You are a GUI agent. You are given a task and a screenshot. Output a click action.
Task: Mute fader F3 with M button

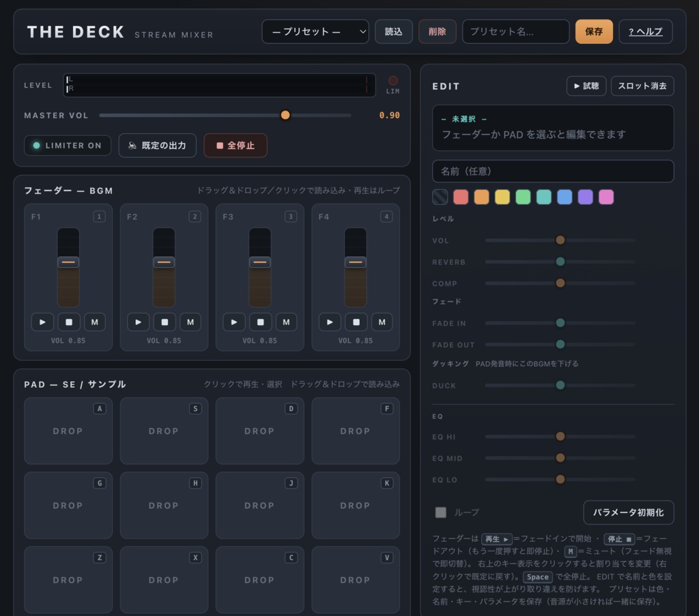286,322
